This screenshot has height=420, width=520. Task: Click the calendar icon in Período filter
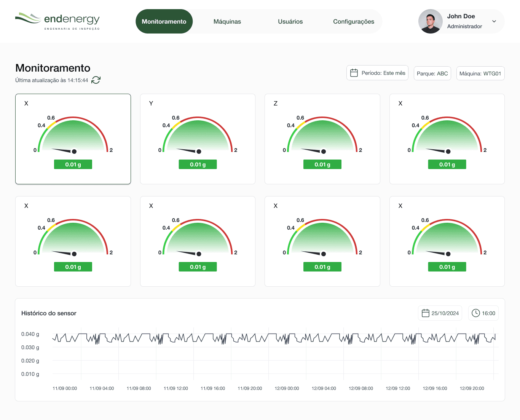(x=354, y=73)
